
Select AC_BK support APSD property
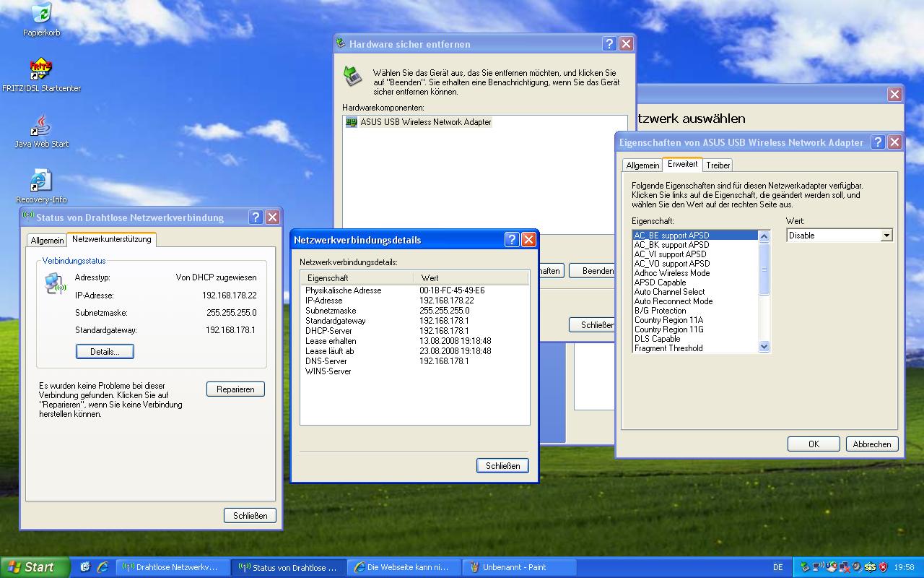tap(695, 245)
